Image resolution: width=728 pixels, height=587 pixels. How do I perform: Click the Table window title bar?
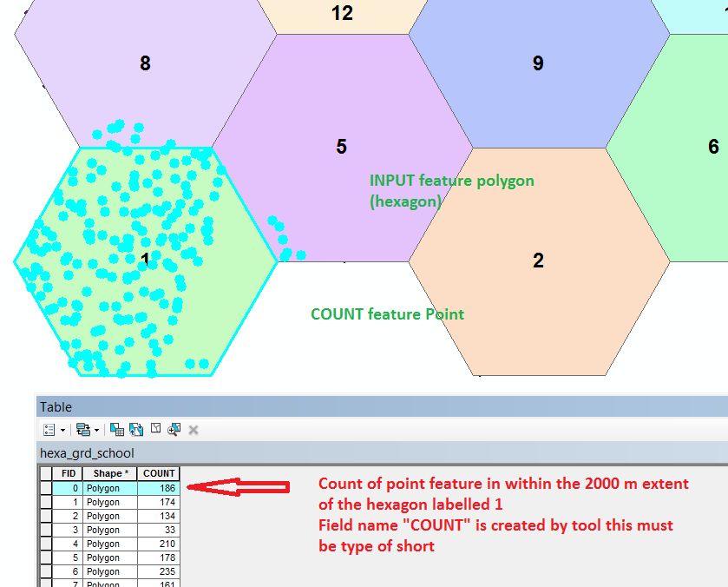point(382,406)
